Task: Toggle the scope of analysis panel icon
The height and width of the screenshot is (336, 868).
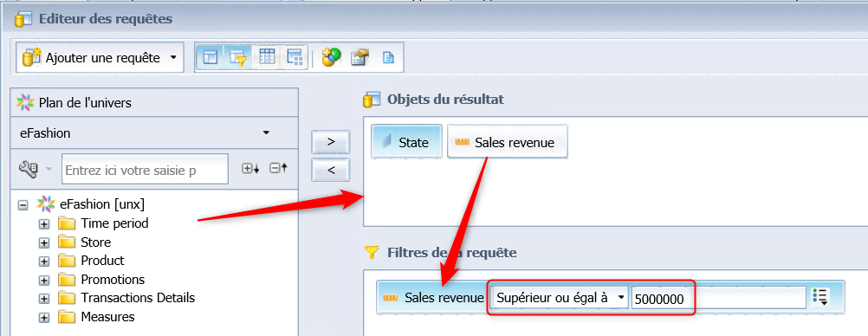Action: (x=294, y=57)
